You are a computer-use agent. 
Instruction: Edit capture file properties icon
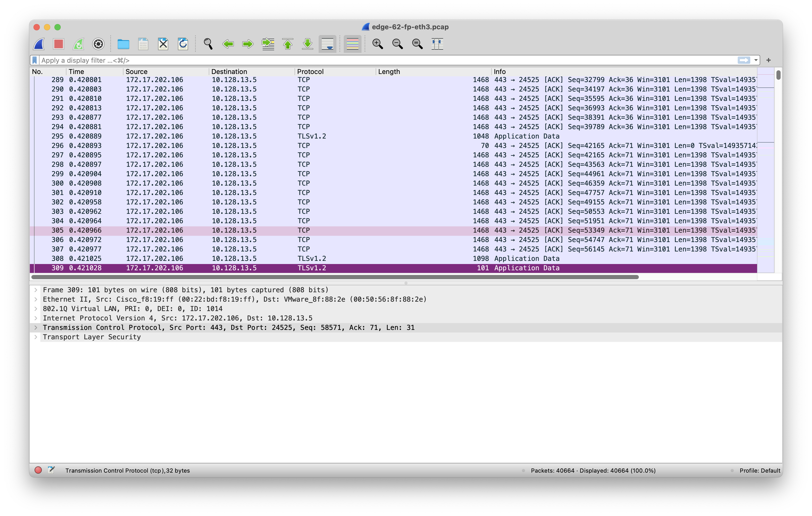(51, 470)
